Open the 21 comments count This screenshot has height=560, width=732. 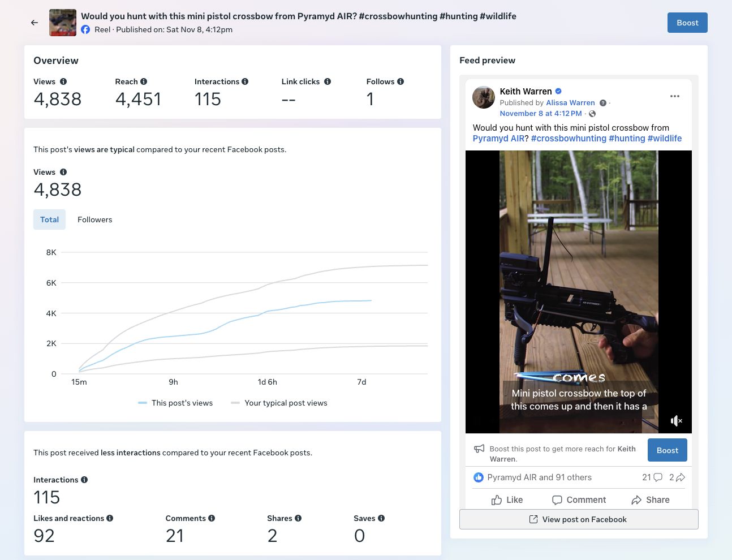click(652, 477)
